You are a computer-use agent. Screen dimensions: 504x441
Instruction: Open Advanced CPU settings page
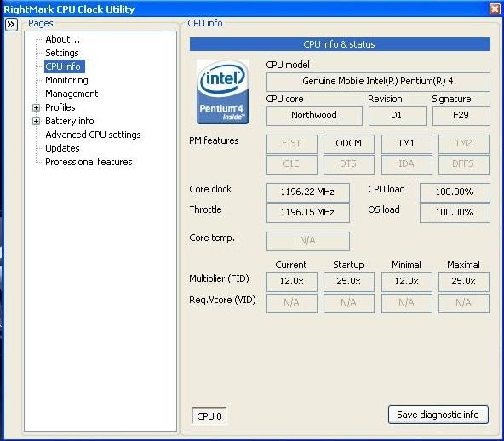(x=93, y=135)
